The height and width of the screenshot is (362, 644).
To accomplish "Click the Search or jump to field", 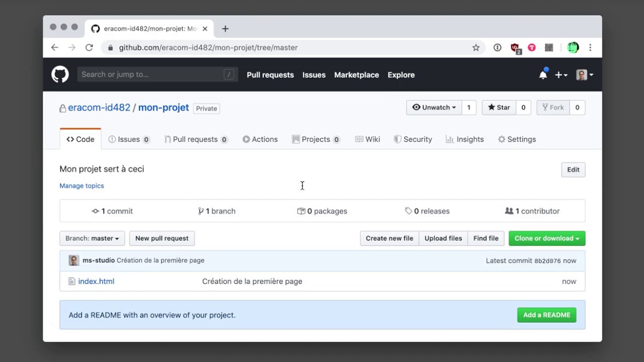I will 157,74.
